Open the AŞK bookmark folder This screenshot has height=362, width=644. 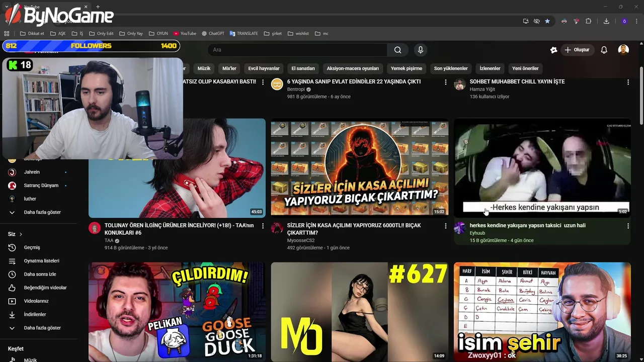click(x=57, y=34)
